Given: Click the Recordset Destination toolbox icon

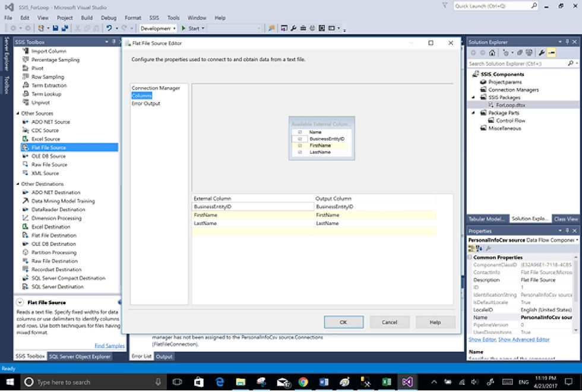Looking at the screenshot, I should point(25,269).
